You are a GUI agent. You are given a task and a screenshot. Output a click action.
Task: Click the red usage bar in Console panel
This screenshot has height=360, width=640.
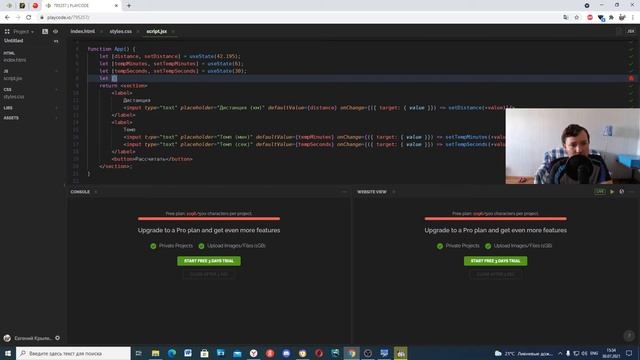[209, 219]
